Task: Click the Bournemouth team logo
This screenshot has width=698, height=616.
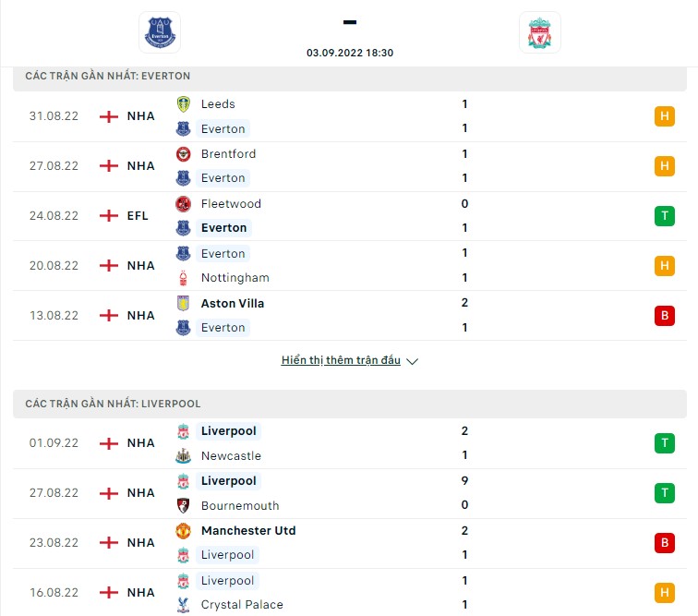Action: [183, 506]
